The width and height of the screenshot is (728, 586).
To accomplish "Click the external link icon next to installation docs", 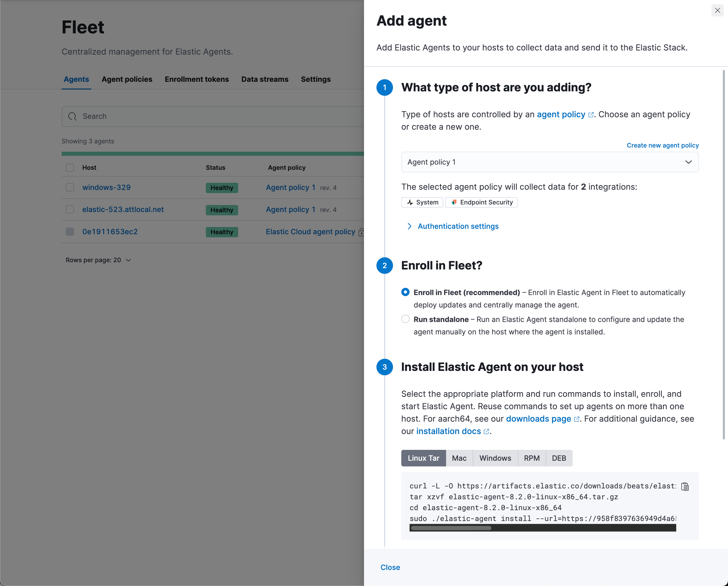I will 486,431.
